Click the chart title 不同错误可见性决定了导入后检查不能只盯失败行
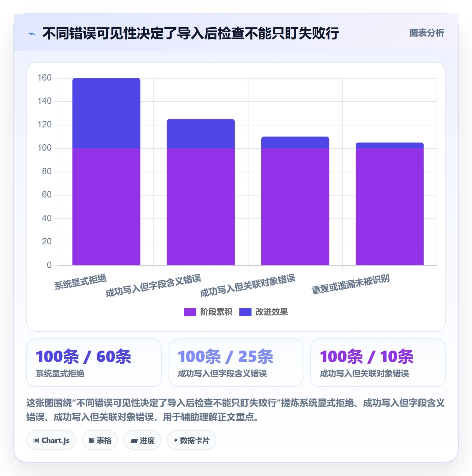 tap(190, 33)
